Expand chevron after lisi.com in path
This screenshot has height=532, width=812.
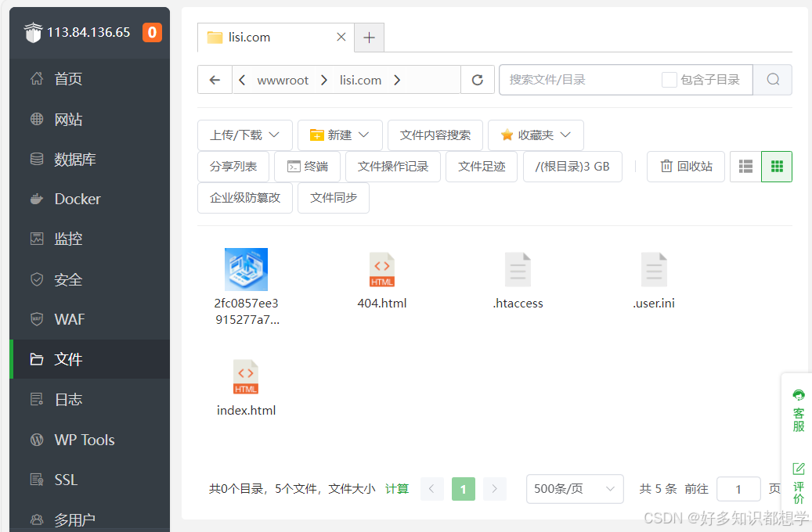397,80
